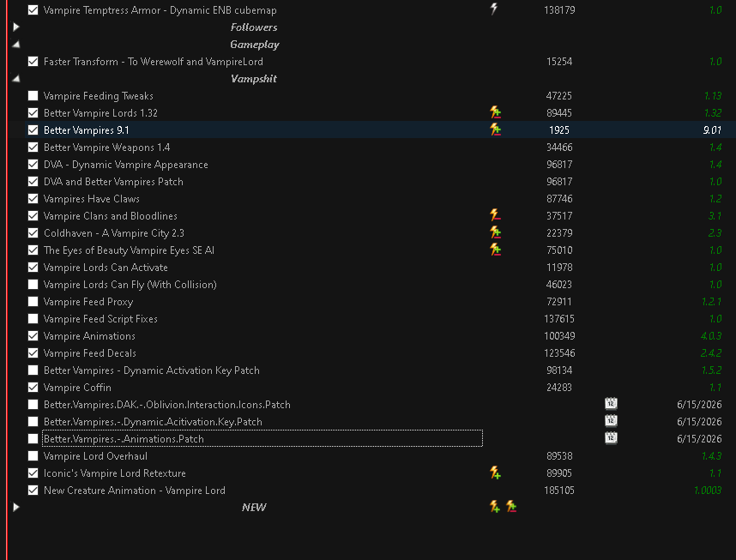Expand the NEW separator
The height and width of the screenshot is (560, 736).
16,507
